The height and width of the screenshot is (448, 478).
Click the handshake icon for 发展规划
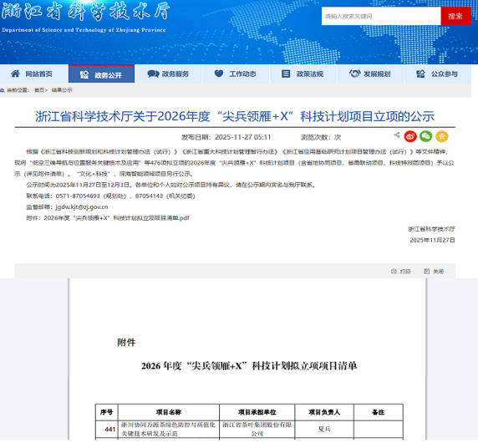[354, 74]
